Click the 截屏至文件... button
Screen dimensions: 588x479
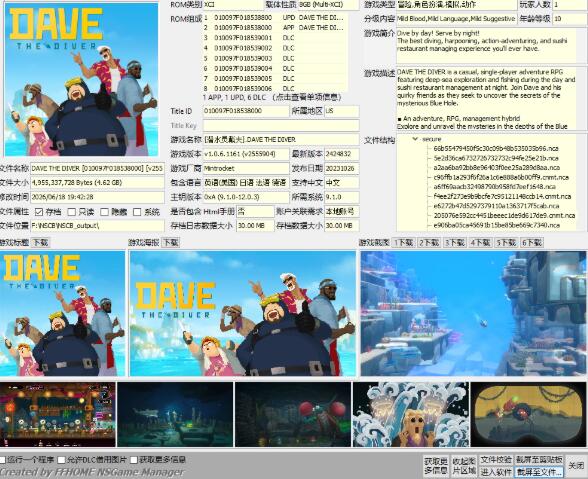tap(539, 472)
